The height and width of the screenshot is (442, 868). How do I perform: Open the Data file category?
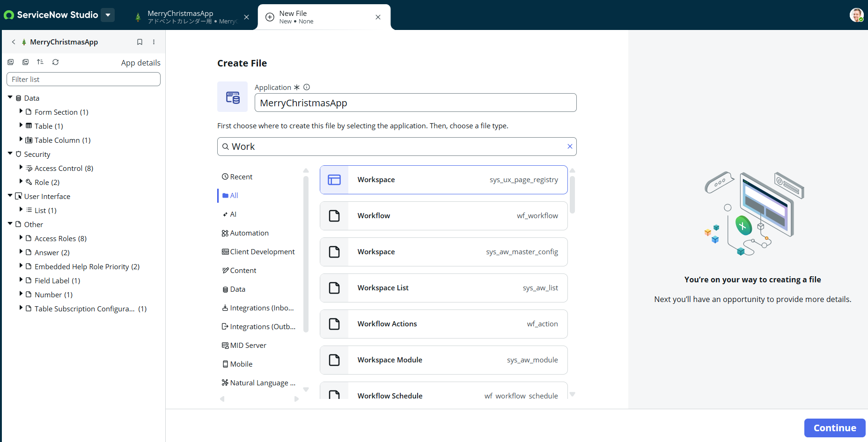[x=234, y=289]
